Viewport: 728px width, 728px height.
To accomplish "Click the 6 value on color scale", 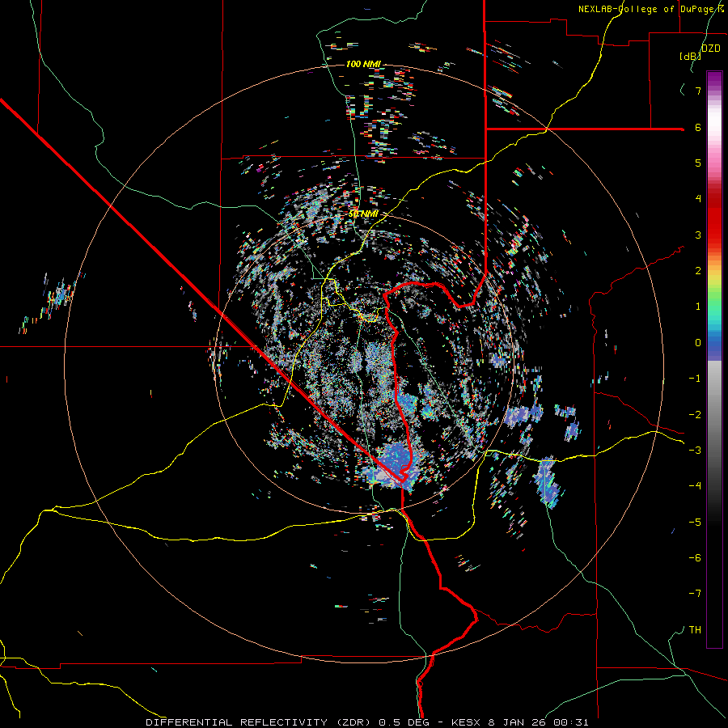I will point(698,127).
